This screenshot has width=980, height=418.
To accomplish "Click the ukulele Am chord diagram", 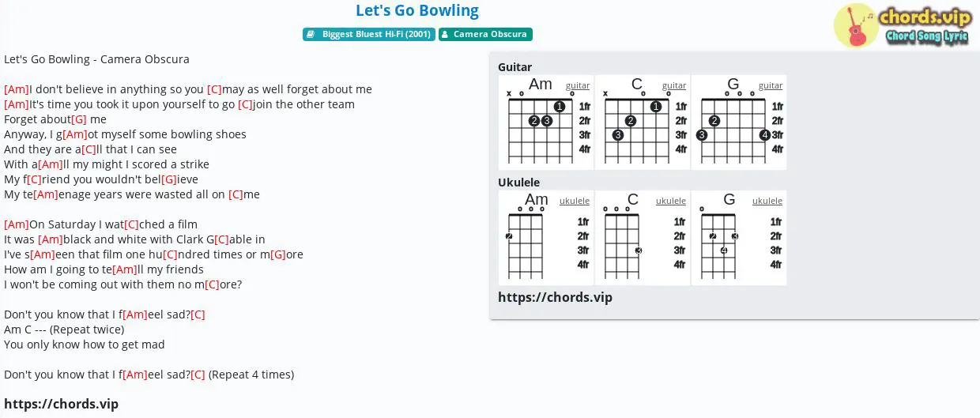I will [x=546, y=238].
